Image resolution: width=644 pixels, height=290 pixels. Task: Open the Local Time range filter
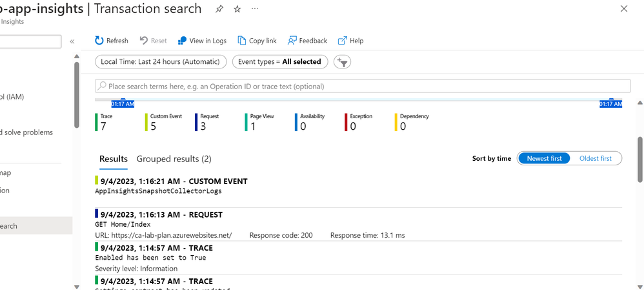click(x=161, y=62)
